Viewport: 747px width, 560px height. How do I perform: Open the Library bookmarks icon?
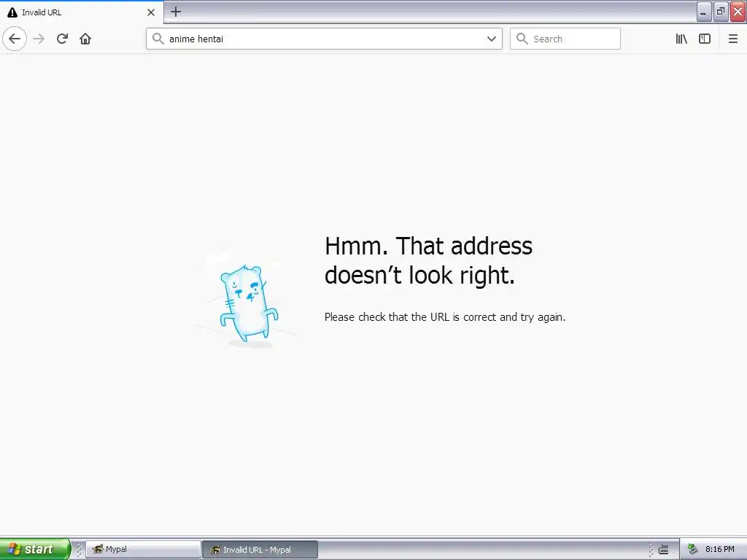pos(681,39)
